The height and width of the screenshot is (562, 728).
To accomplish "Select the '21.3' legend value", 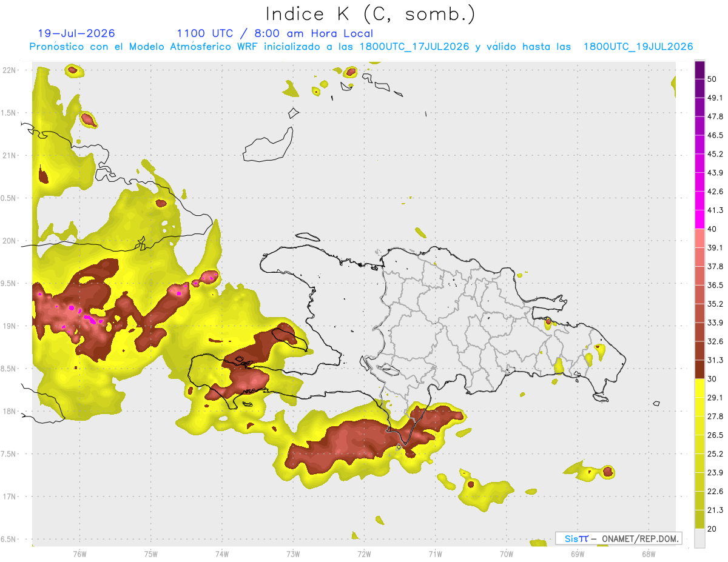I will 715,510.
